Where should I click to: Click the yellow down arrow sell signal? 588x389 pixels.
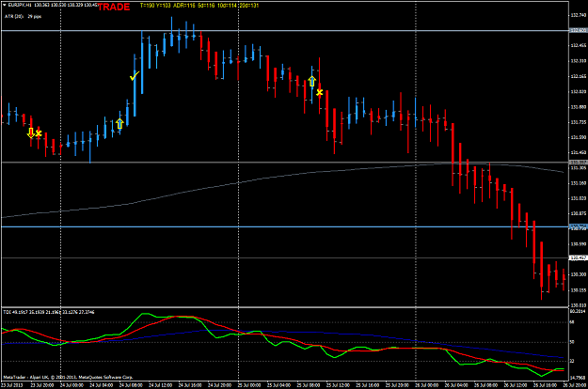(x=31, y=132)
